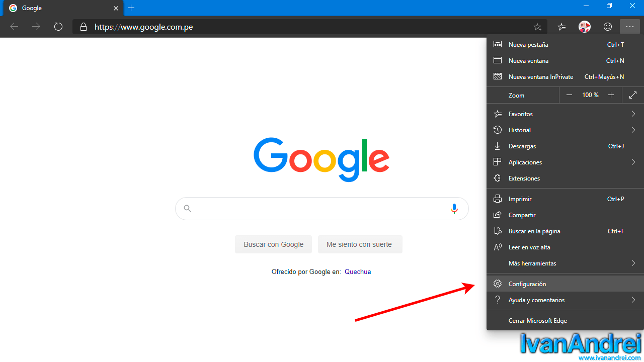Close the Google tab

click(x=116, y=8)
